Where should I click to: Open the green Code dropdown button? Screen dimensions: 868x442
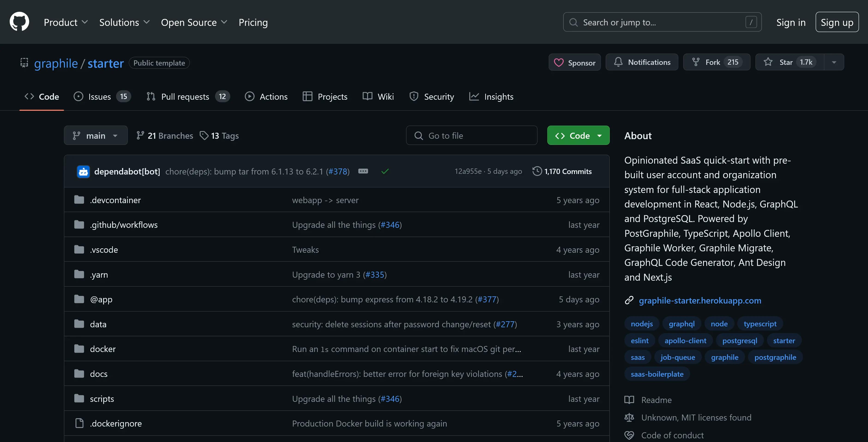coord(578,135)
